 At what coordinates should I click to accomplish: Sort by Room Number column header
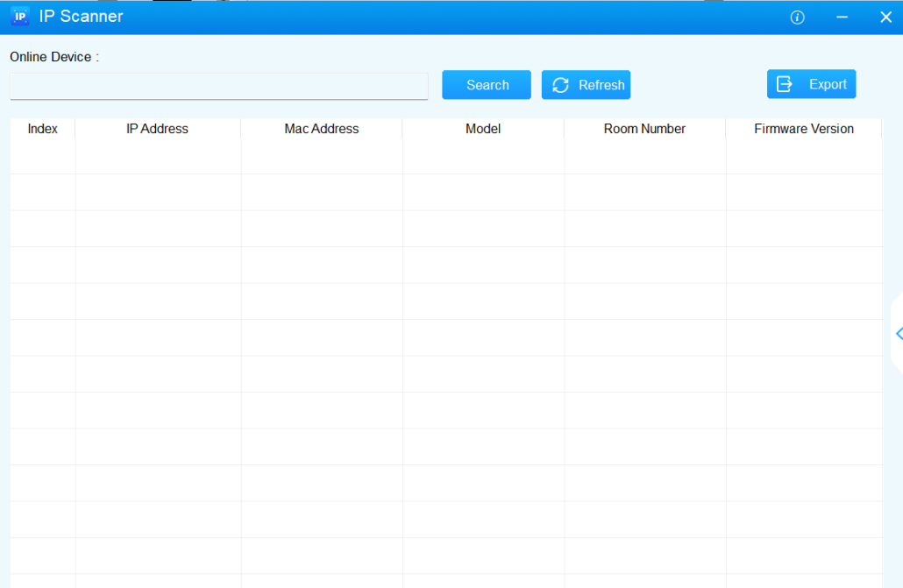(644, 129)
